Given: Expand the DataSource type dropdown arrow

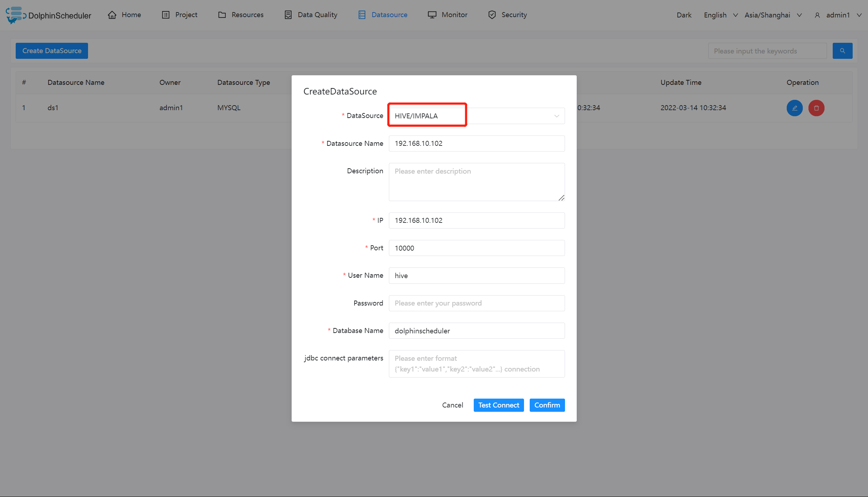Looking at the screenshot, I should [556, 116].
